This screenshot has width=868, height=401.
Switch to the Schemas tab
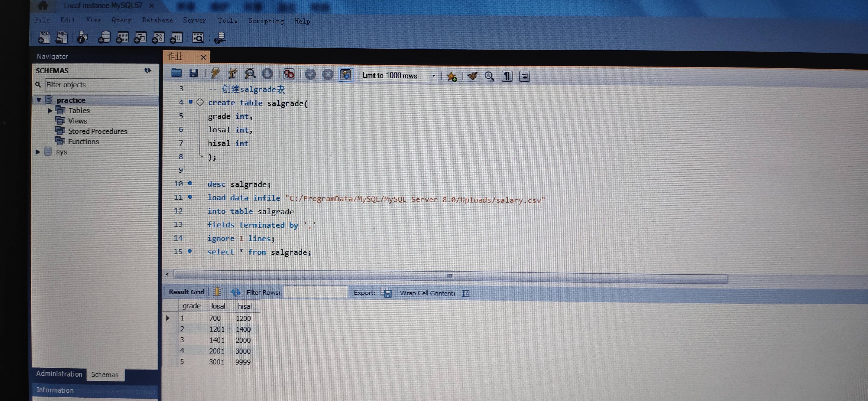[x=105, y=374]
